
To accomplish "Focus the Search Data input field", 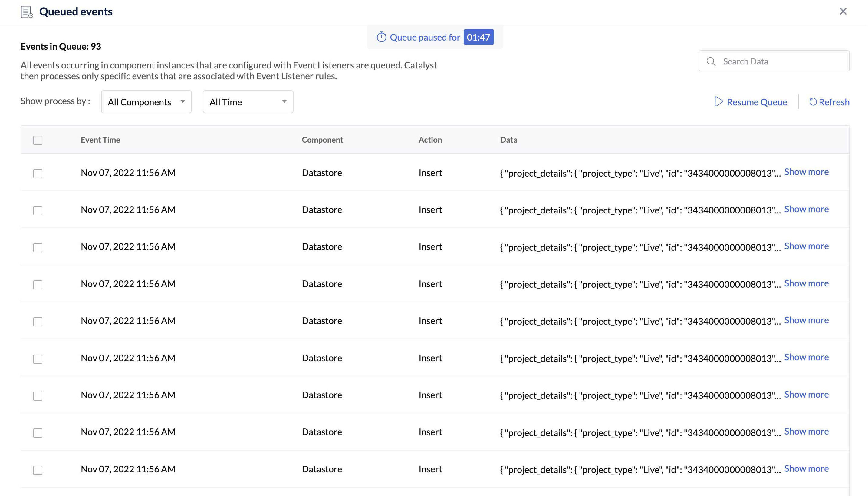I will (780, 62).
